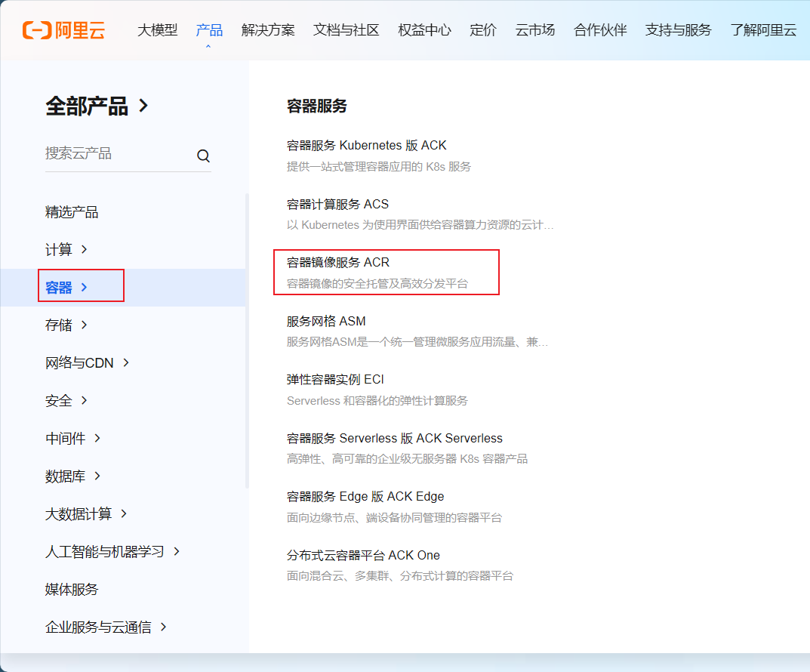Select the 数据库 category
Screen dimensions: 810x672
pos(65,476)
